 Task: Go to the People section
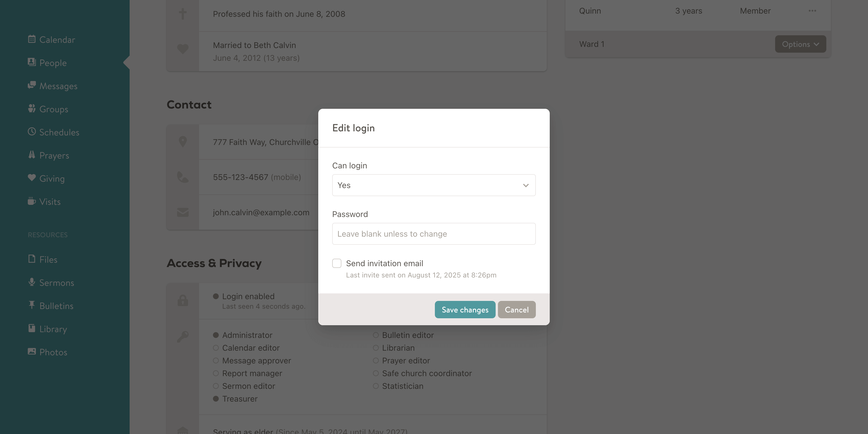click(53, 63)
